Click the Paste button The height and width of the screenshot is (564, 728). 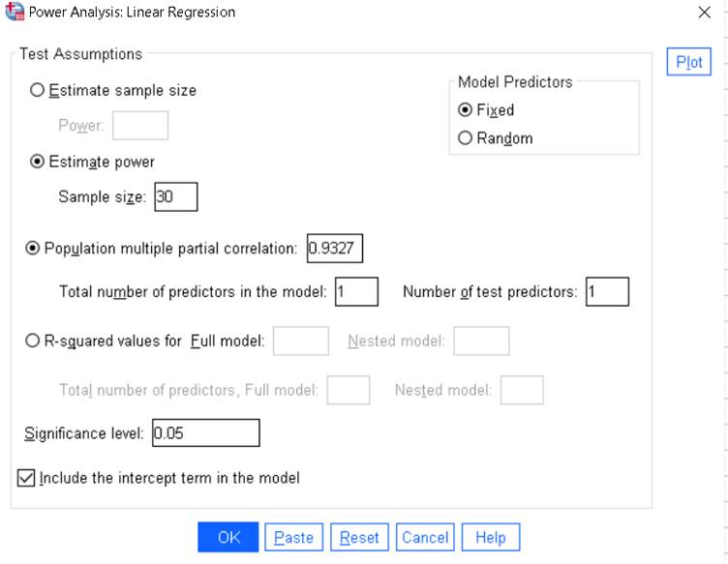click(x=294, y=537)
